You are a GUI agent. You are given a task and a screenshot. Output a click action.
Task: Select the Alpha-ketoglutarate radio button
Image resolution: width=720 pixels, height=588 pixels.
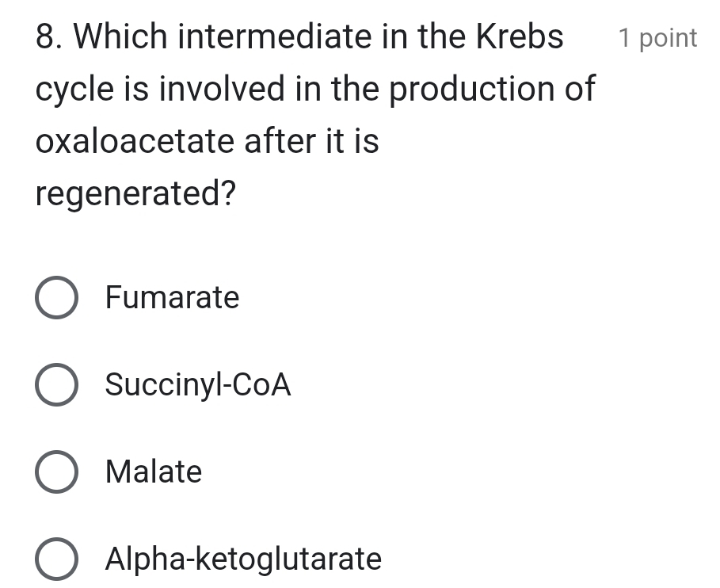(56, 559)
